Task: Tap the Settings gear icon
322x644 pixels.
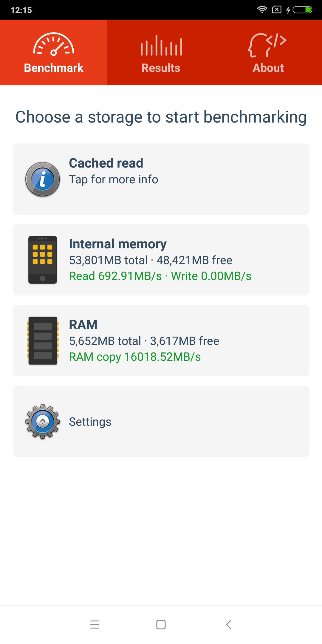Action: click(43, 421)
